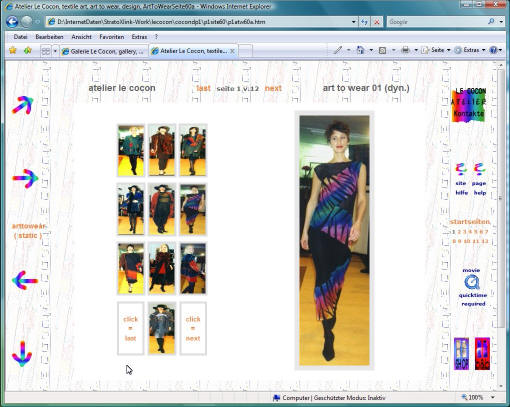510x407 pixels.
Task: Click the rainbow right-pointing arrow
Action: pos(25,178)
